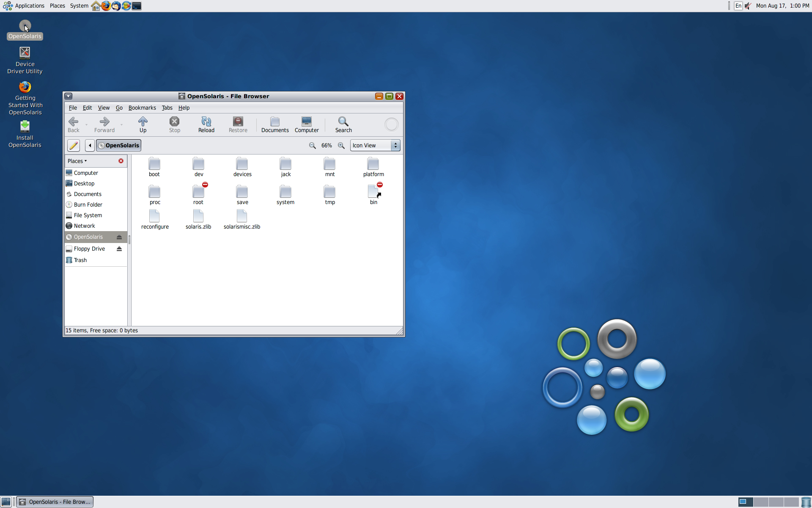This screenshot has width=812, height=508.
Task: Open Computer from the toolbar
Action: coord(307,124)
